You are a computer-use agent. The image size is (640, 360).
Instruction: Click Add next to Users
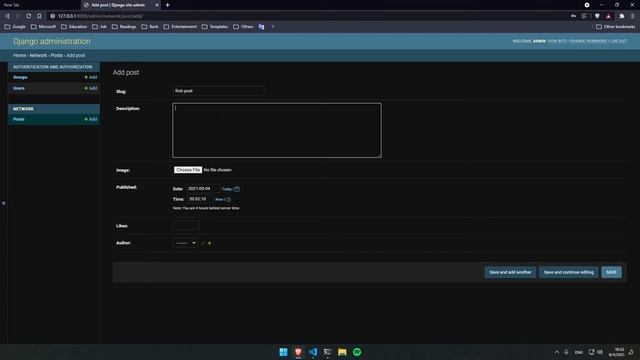click(91, 88)
